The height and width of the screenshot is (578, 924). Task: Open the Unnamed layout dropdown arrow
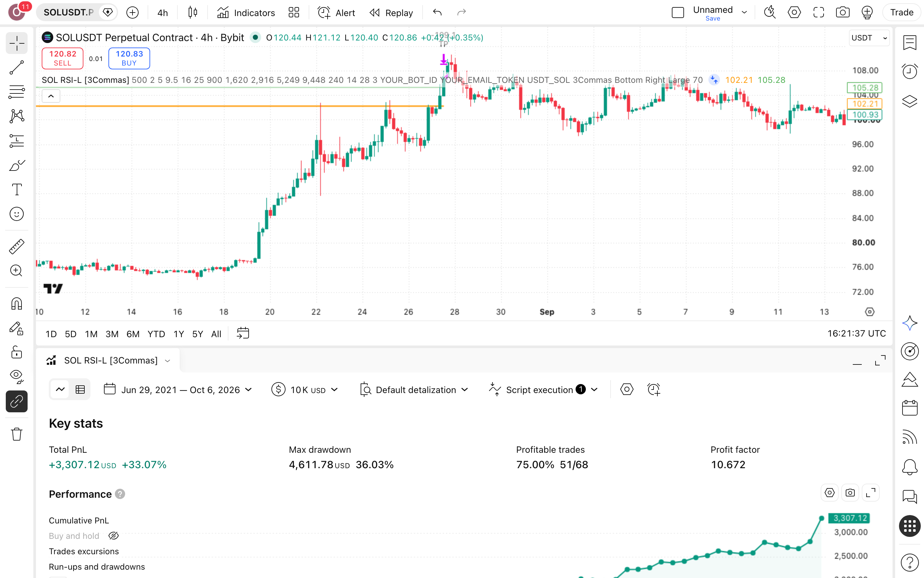pos(744,13)
